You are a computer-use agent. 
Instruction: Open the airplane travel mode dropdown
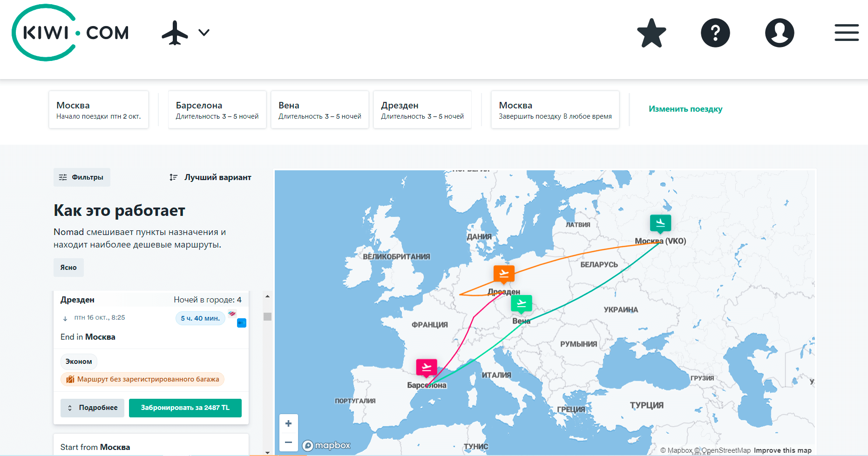[x=185, y=33]
